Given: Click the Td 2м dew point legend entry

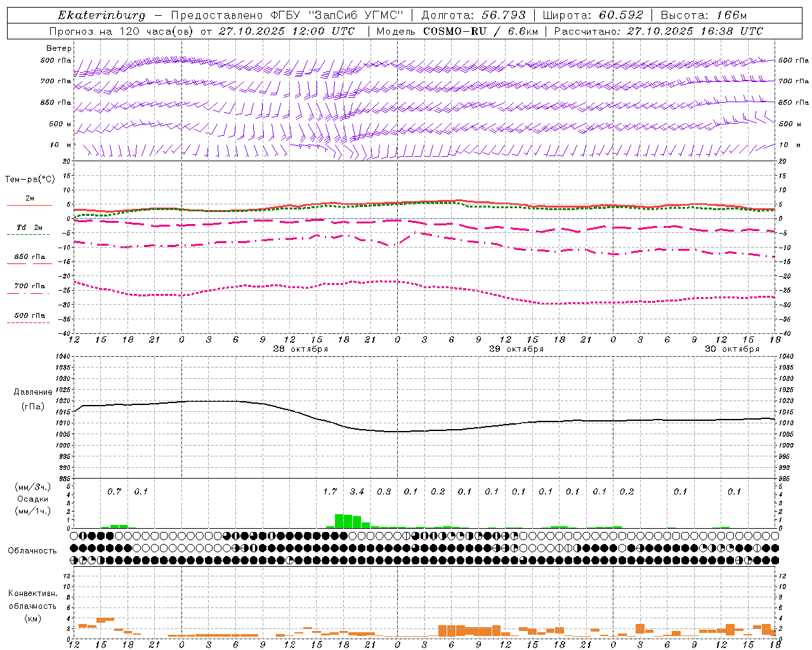Looking at the screenshot, I should [29, 227].
